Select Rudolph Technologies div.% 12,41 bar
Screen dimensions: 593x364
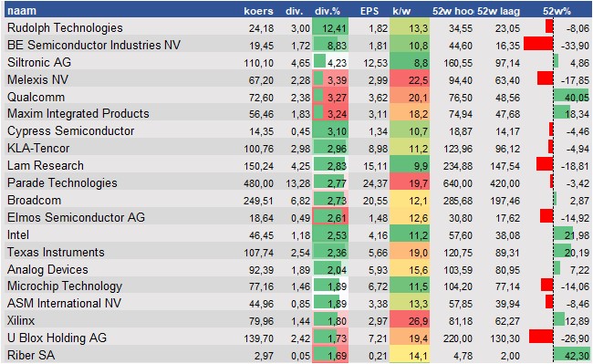coord(330,27)
